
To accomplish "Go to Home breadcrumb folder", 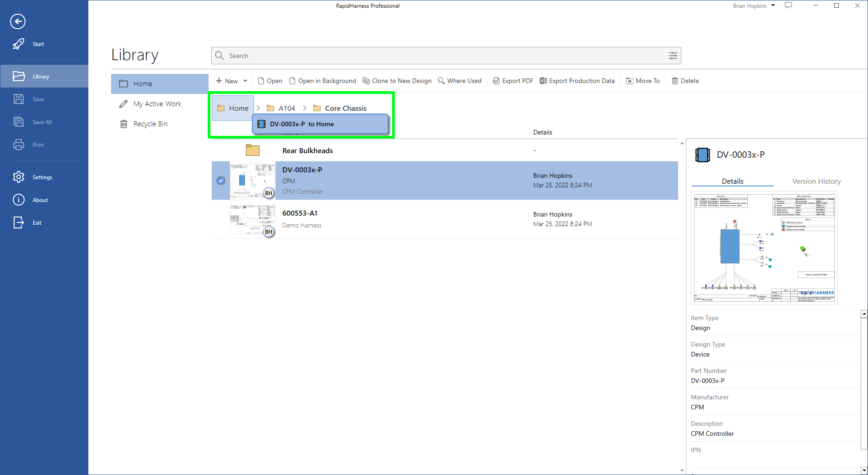I will pyautogui.click(x=233, y=108).
